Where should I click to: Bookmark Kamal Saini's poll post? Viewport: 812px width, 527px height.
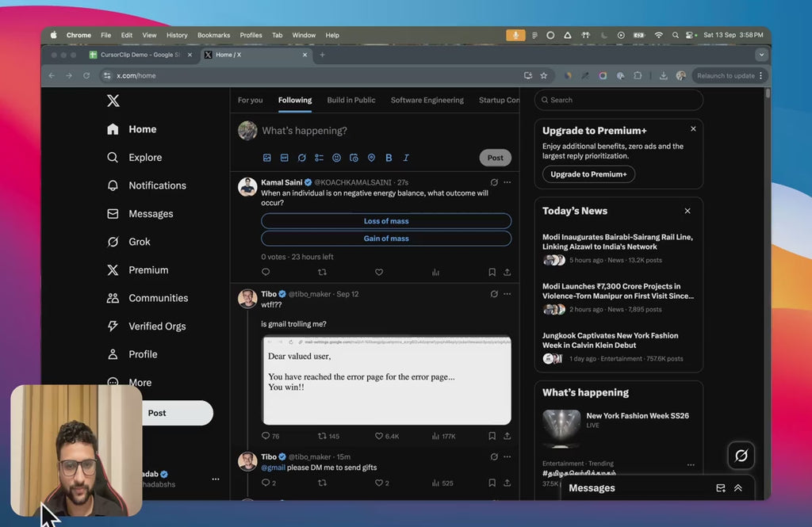(x=492, y=272)
